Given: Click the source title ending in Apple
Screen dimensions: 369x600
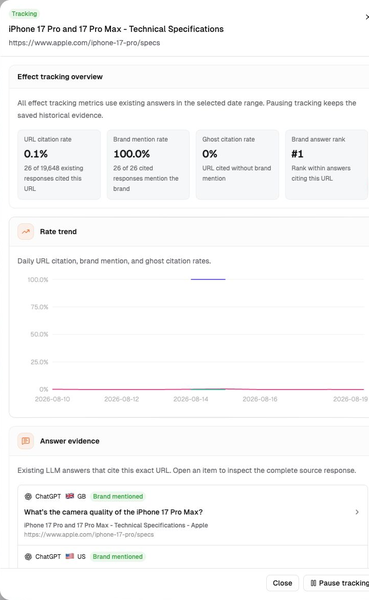Looking at the screenshot, I should tap(116, 525).
